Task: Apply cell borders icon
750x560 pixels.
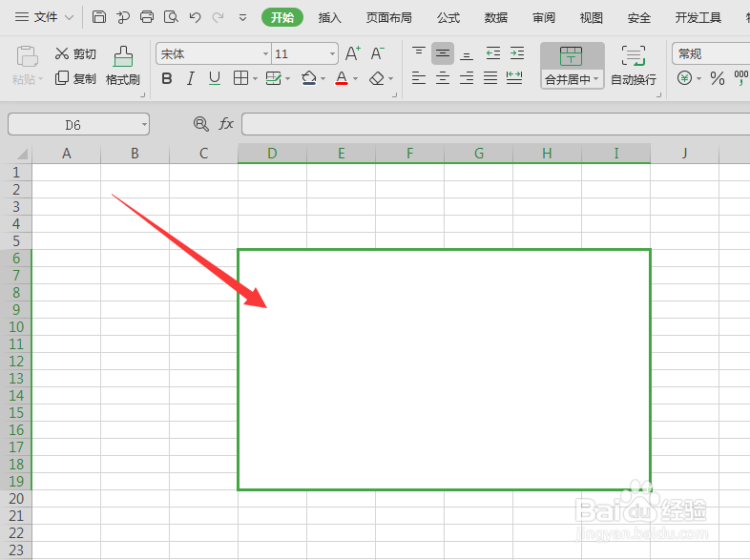Action: coord(240,78)
